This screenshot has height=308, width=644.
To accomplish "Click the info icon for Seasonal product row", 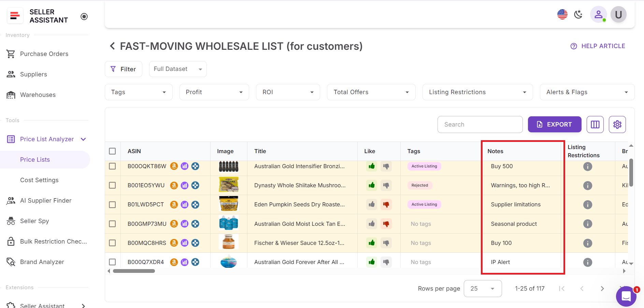I will tap(587, 224).
